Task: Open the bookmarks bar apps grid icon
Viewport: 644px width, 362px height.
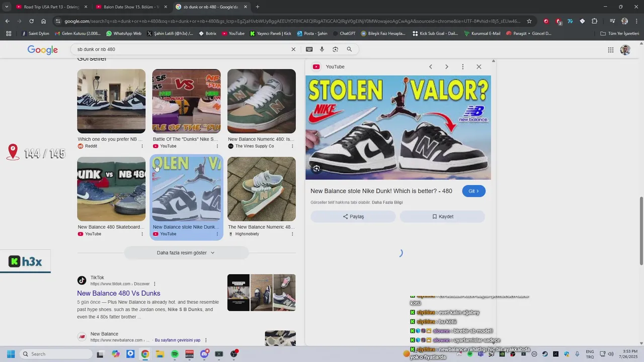Action: coord(9,34)
